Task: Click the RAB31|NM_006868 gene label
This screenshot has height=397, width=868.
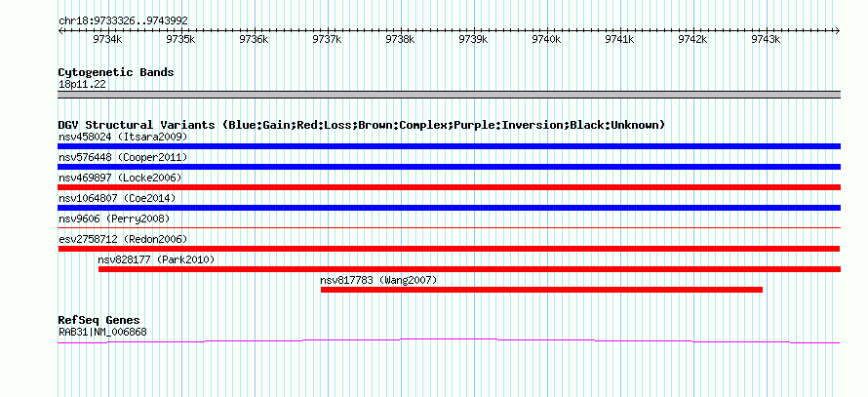Action: [102, 333]
